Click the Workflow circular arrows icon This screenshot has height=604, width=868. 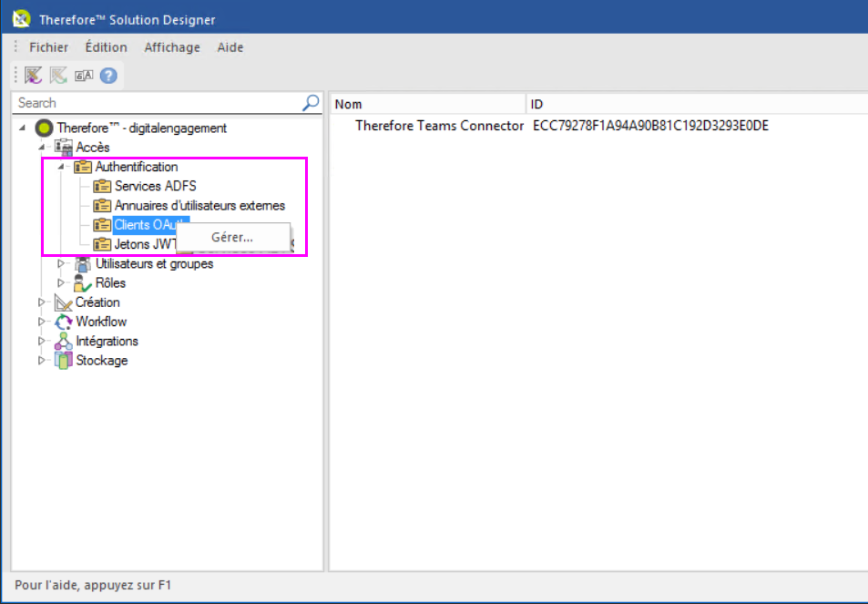63,322
